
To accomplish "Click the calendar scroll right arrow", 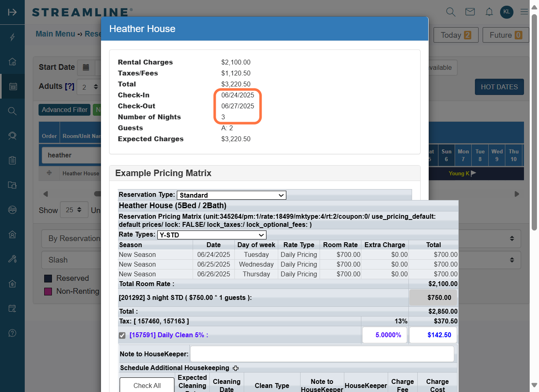I will [517, 194].
